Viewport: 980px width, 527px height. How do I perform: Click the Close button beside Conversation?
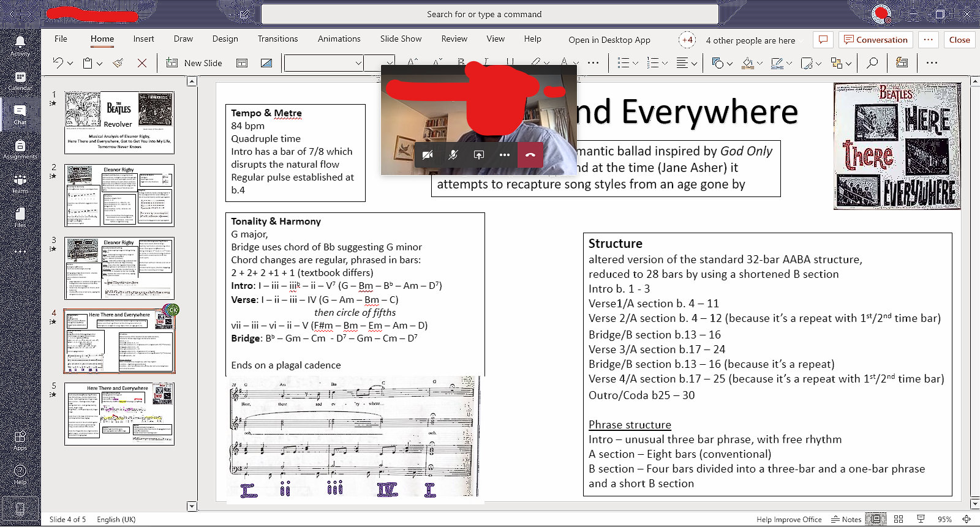tap(959, 40)
